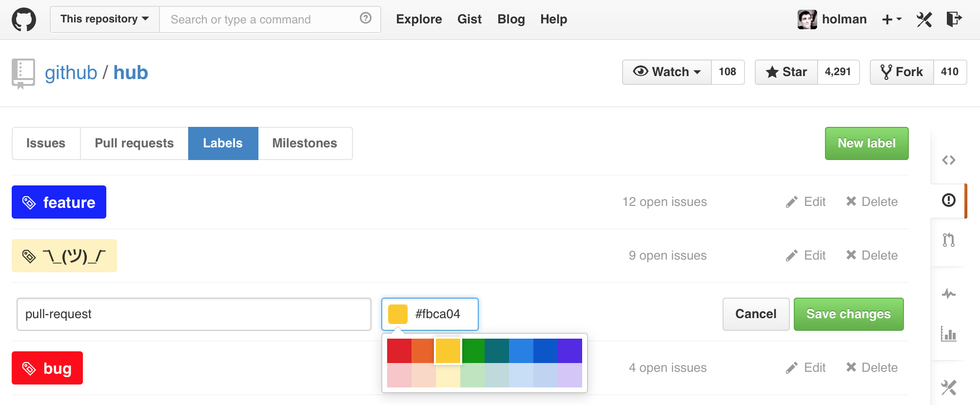The height and width of the screenshot is (405, 980).
Task: Open the github owner link
Action: 71,73
